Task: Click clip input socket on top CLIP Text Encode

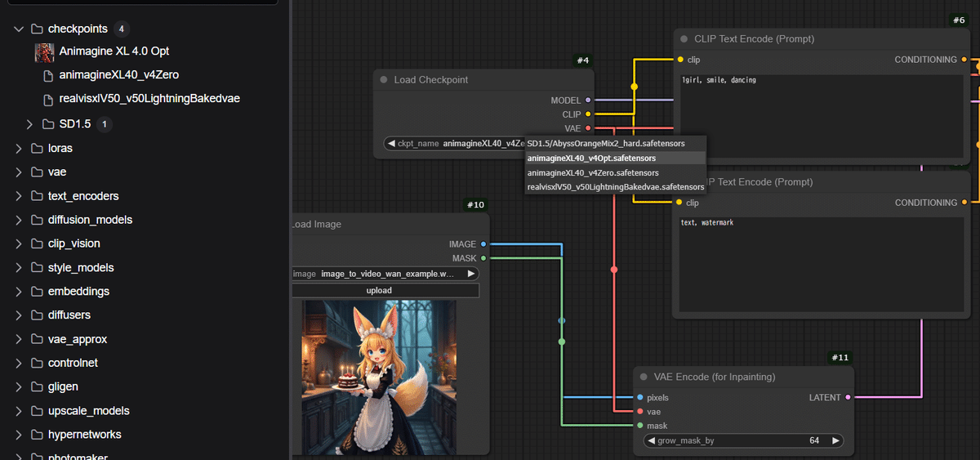Action: (x=679, y=60)
